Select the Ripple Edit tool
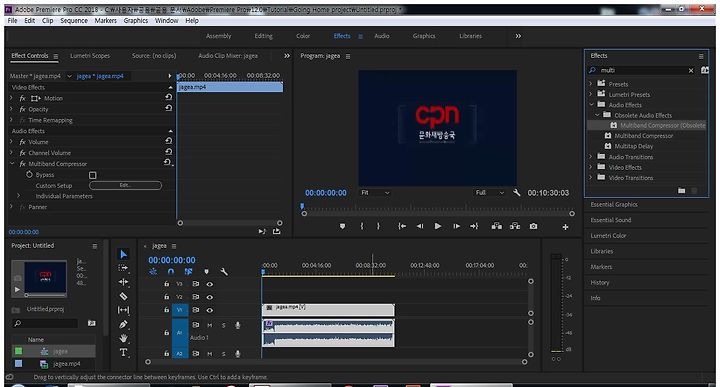The height and width of the screenshot is (387, 720). (x=123, y=282)
